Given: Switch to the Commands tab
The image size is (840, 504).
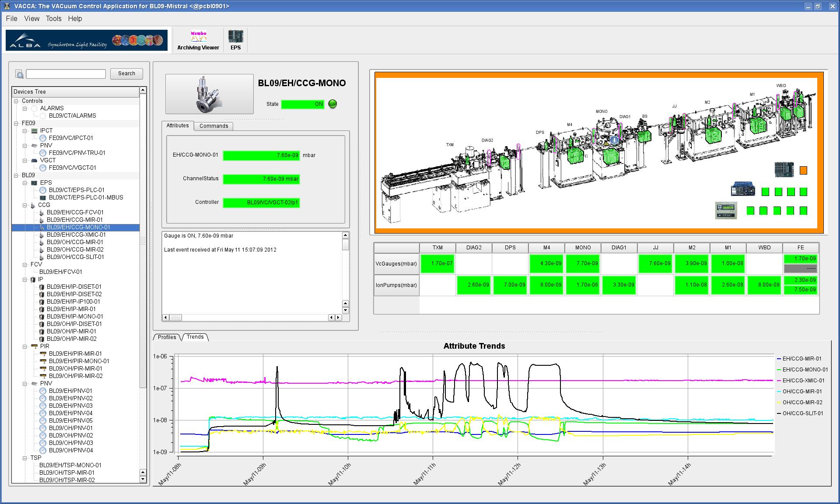Looking at the screenshot, I should 213,126.
